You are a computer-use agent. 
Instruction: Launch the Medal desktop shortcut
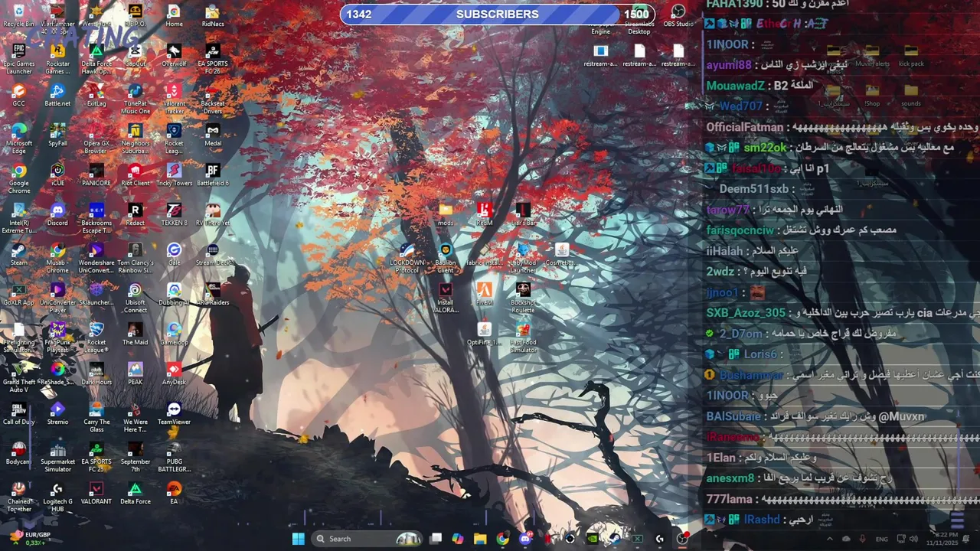pyautogui.click(x=213, y=135)
